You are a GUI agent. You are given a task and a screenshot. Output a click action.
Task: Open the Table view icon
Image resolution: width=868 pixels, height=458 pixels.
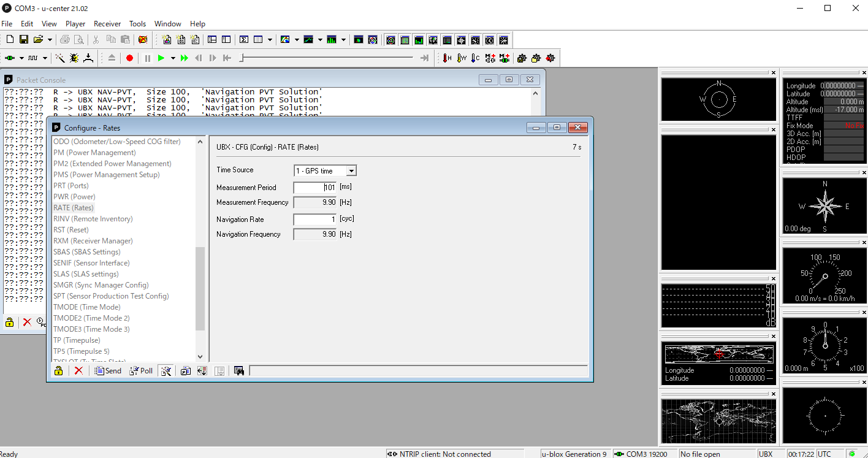click(258, 39)
